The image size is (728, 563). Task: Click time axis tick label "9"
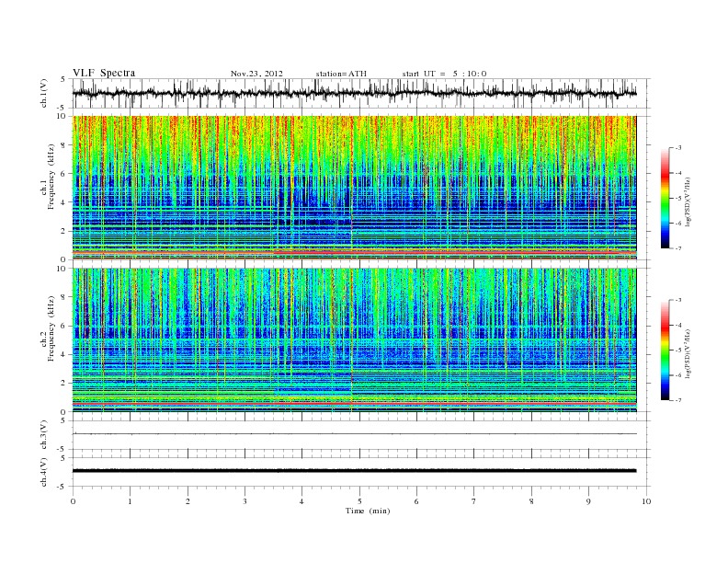[x=588, y=501]
